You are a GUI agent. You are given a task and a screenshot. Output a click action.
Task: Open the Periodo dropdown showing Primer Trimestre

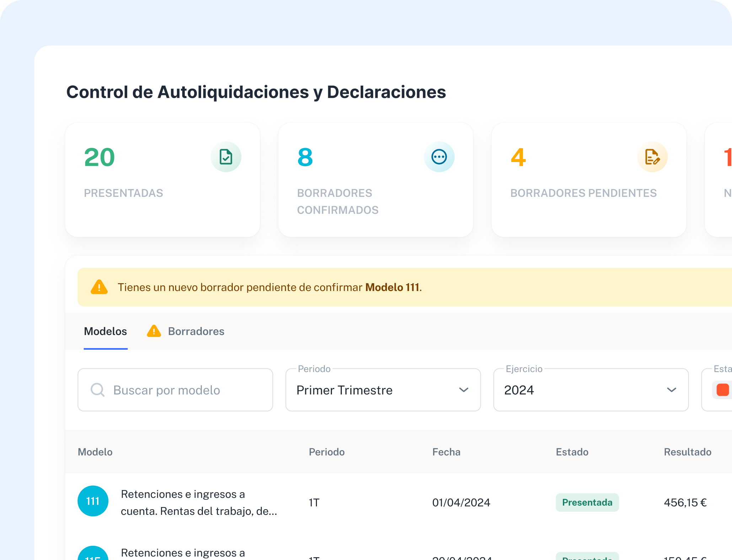point(383,390)
